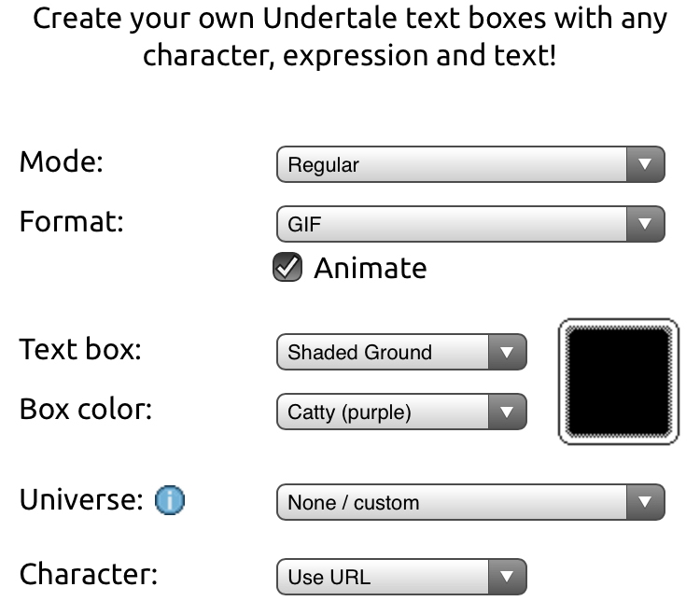The width and height of the screenshot is (700, 601).
Task: Click the arrow icon beside Catty (purple)
Action: pyautogui.click(x=507, y=411)
